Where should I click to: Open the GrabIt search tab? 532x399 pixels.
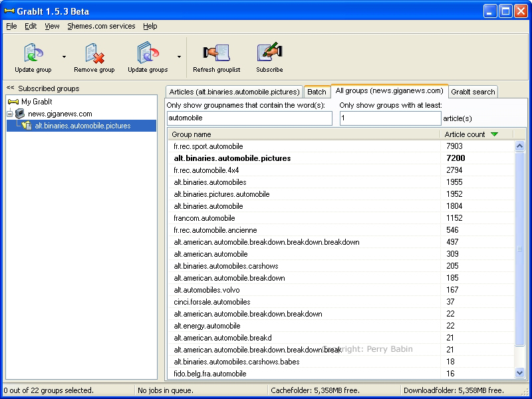[473, 92]
